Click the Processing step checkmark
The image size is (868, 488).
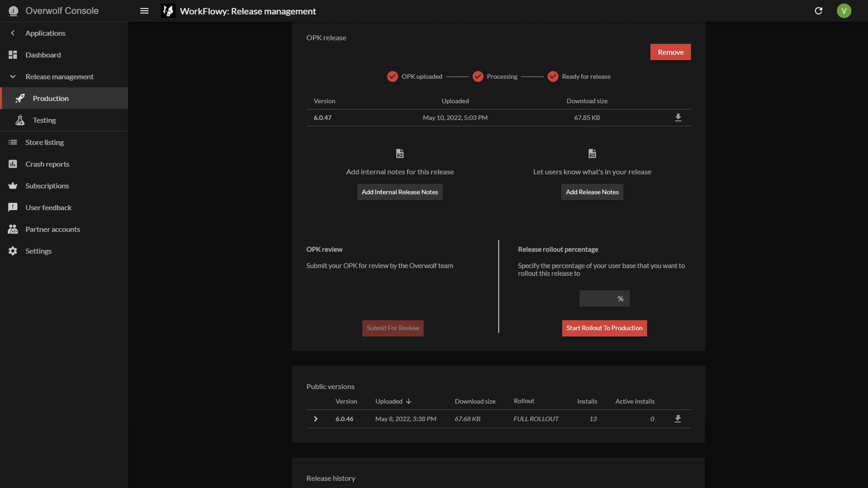[478, 76]
